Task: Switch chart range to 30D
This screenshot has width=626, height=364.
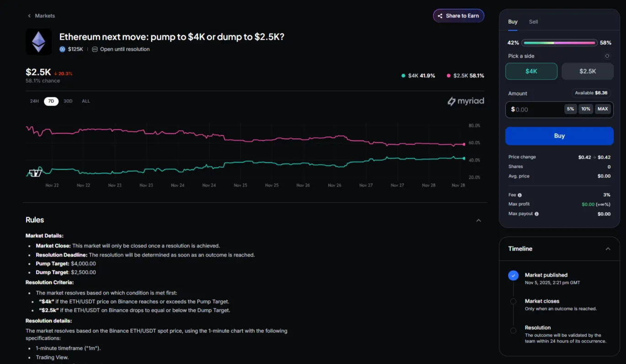Action: [68, 101]
